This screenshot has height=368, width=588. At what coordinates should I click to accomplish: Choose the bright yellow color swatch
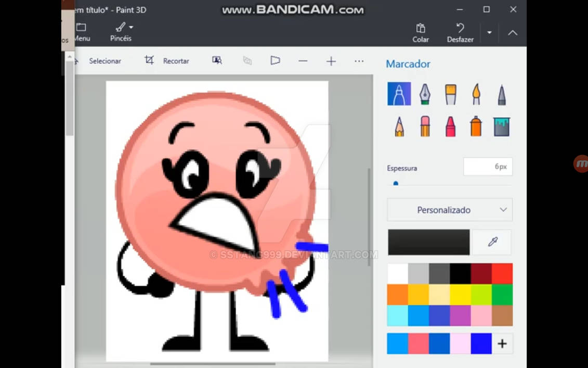click(461, 295)
